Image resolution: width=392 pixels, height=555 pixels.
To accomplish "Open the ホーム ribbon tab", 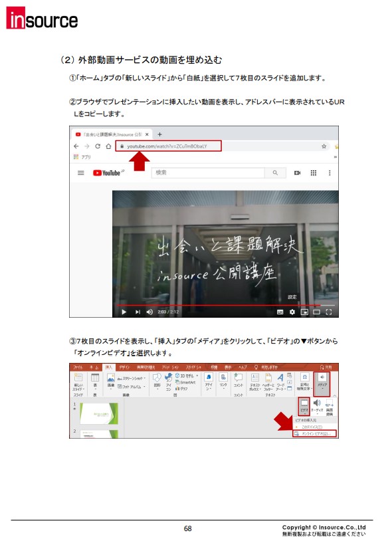I will pos(94,368).
